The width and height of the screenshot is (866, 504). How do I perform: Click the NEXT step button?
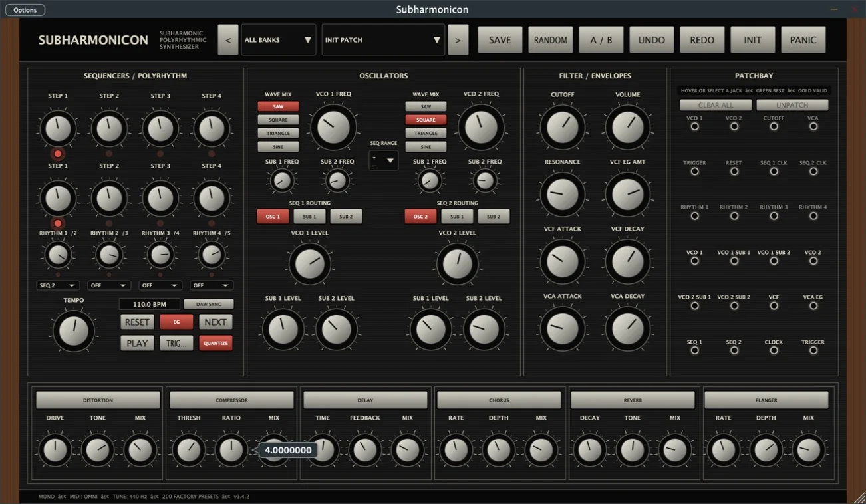point(216,322)
